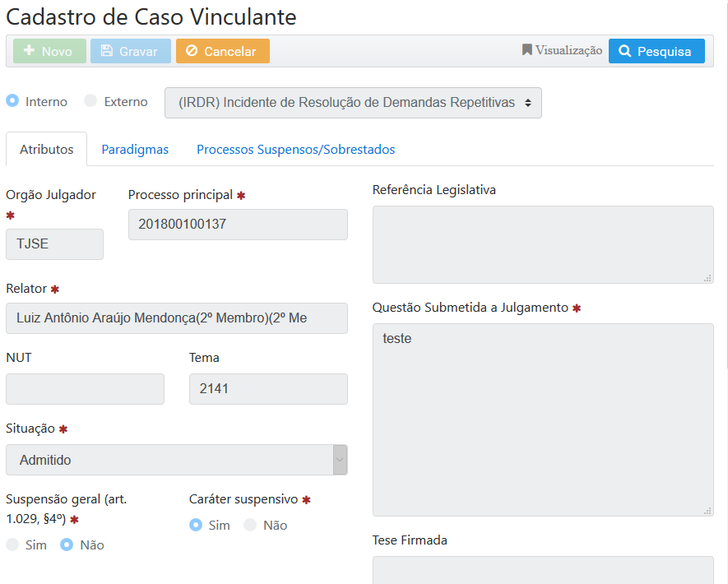Click the resize handle of Questão Submetida textarea
Screen dimensions: 728x584
tap(707, 510)
